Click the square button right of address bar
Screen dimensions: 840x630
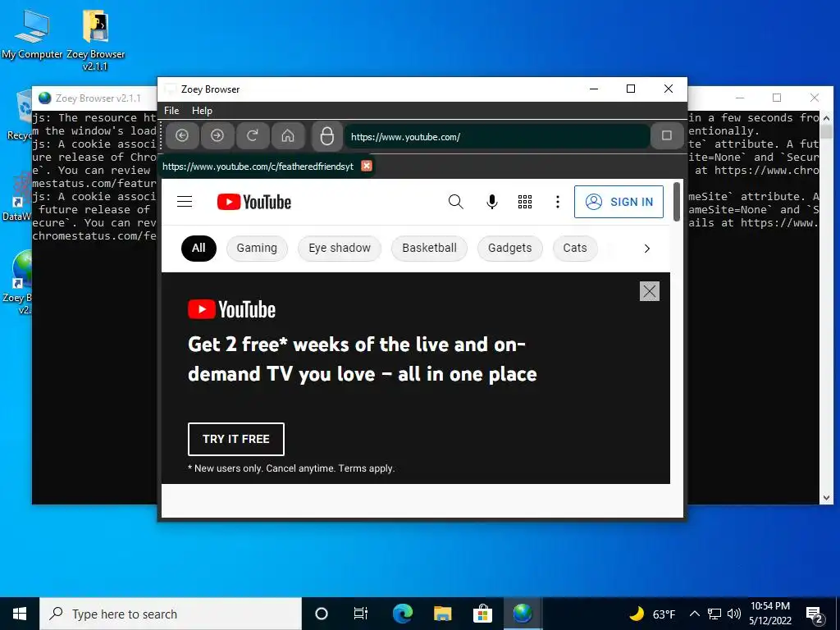pos(666,136)
